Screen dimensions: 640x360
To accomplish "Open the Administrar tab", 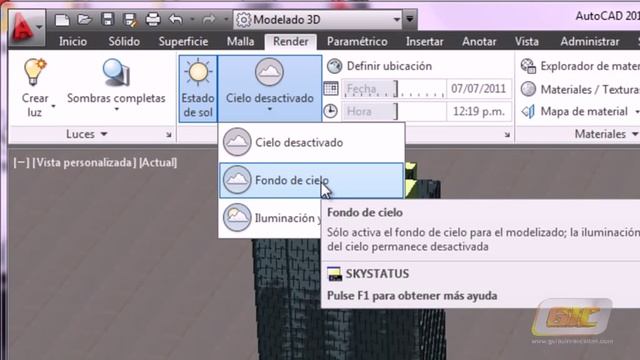I will [x=590, y=41].
